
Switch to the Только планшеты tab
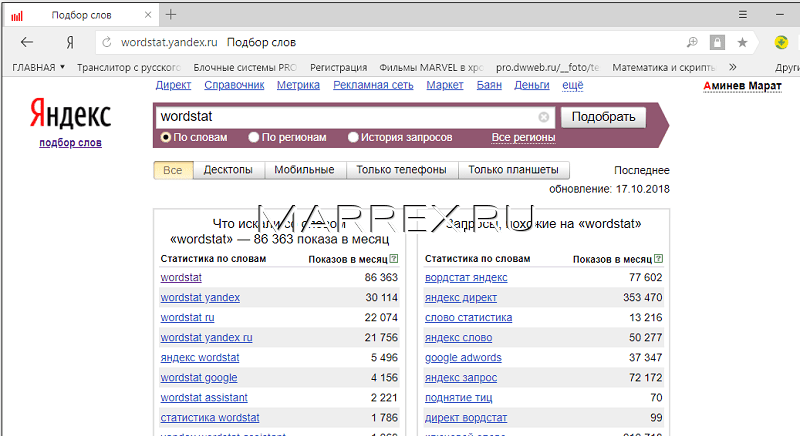pos(513,170)
